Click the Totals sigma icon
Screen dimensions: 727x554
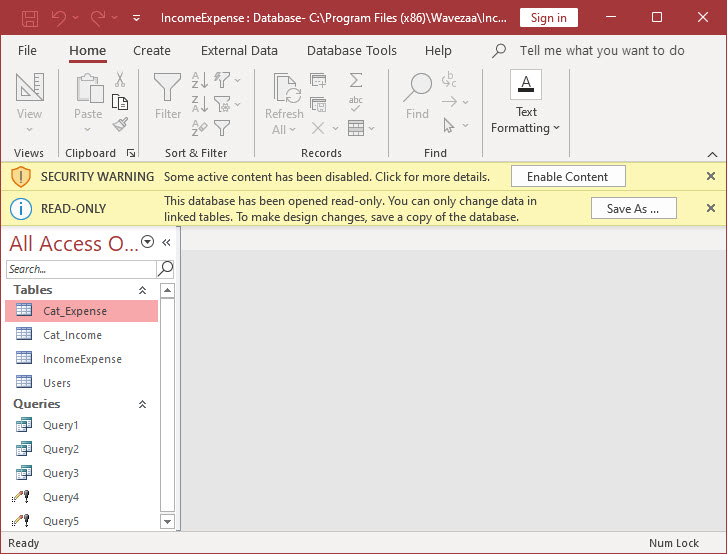(356, 80)
